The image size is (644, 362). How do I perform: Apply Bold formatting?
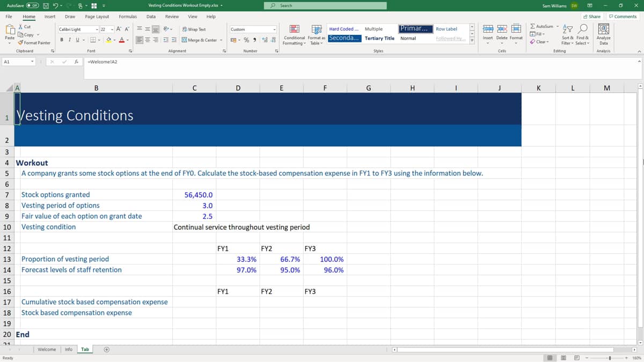(x=62, y=40)
